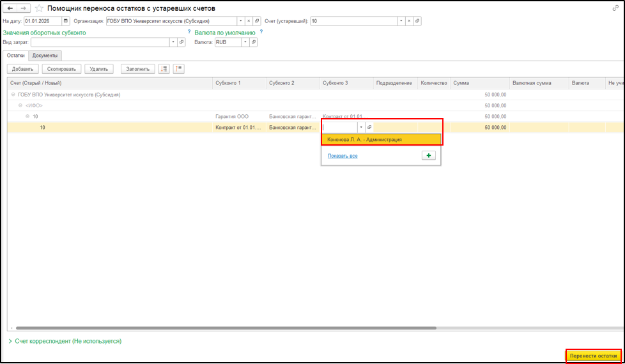The height and width of the screenshot is (364, 625).
Task: Collapse the account 10 group node
Action: click(x=27, y=116)
